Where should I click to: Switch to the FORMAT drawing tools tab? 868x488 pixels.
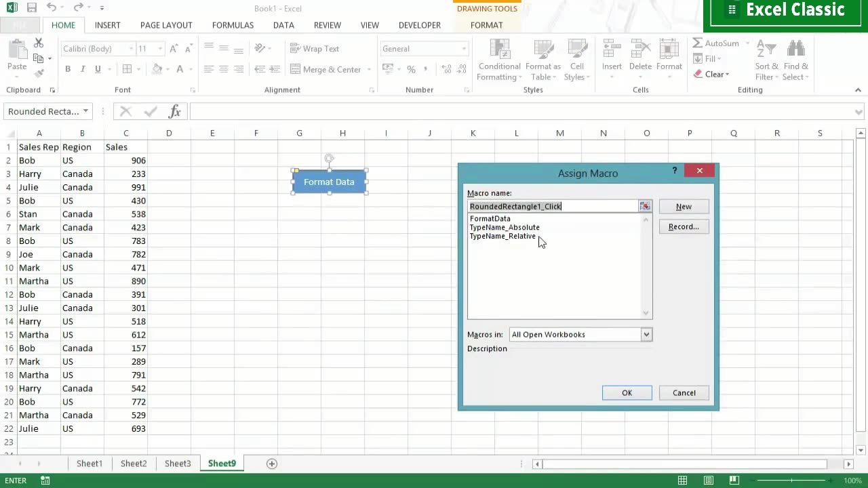pos(487,25)
